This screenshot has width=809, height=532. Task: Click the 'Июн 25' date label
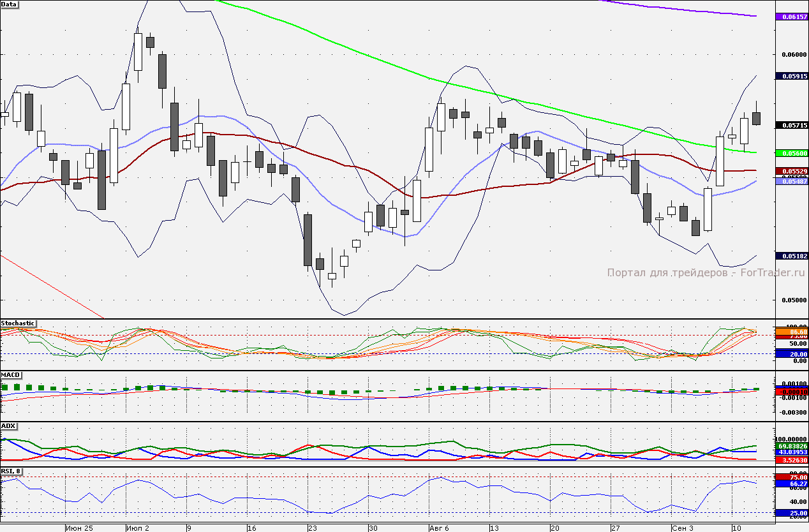pos(80,528)
